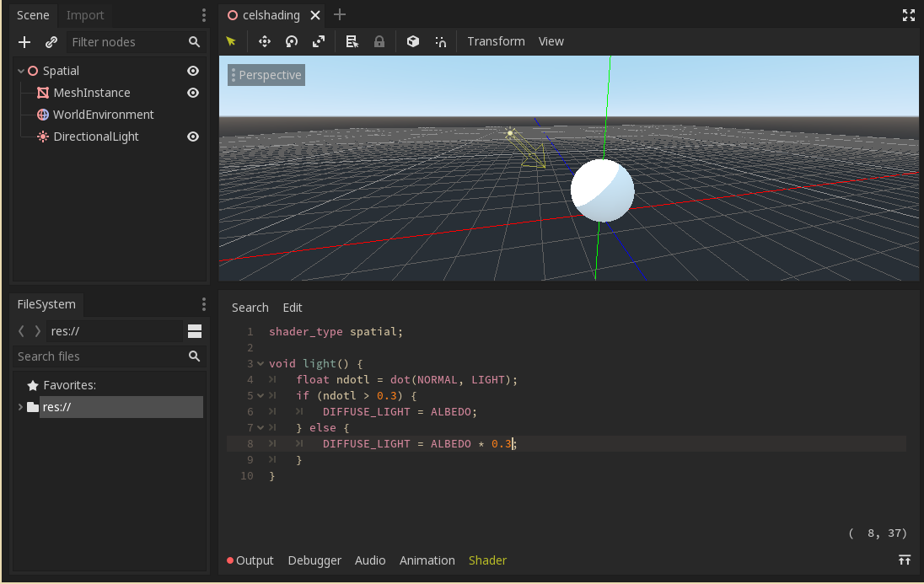Viewport: 924px width, 584px height.
Task: Open shader editor Edit menu
Action: coord(293,308)
